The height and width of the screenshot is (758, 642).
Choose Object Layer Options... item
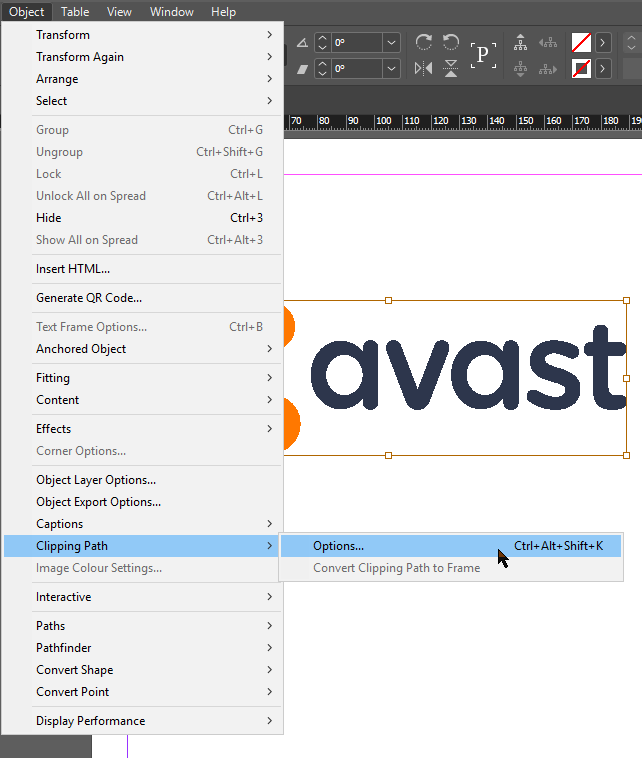click(142, 480)
